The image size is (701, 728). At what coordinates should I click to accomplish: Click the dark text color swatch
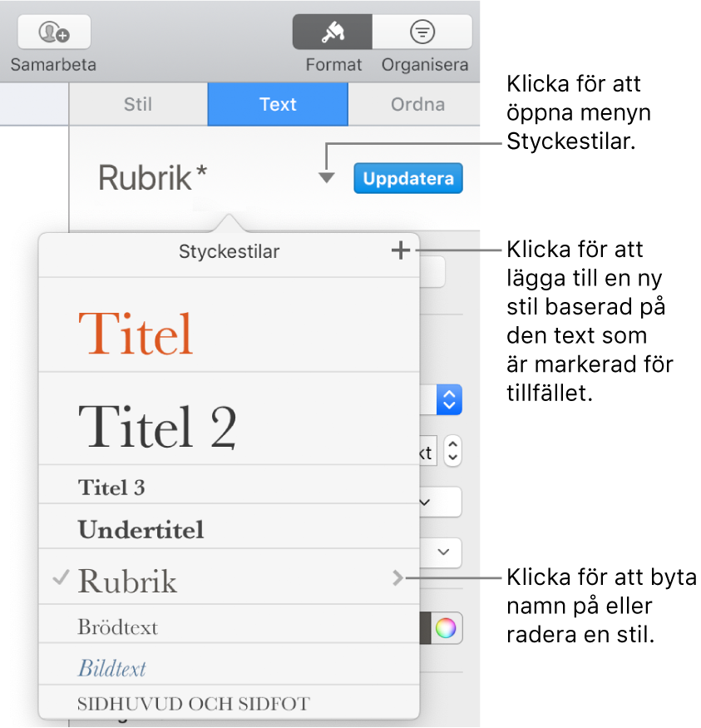426,628
